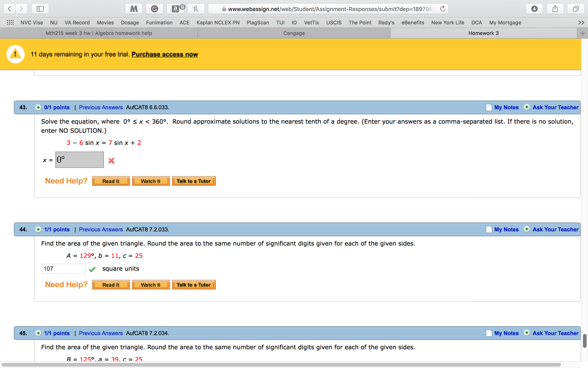This screenshot has width=588, height=368.
Task: Click the 0/1 points link, question 43
Action: pos(57,107)
